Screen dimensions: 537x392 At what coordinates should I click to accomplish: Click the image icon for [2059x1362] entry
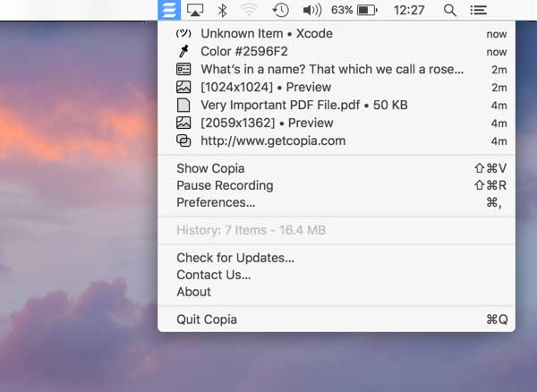pyautogui.click(x=183, y=123)
